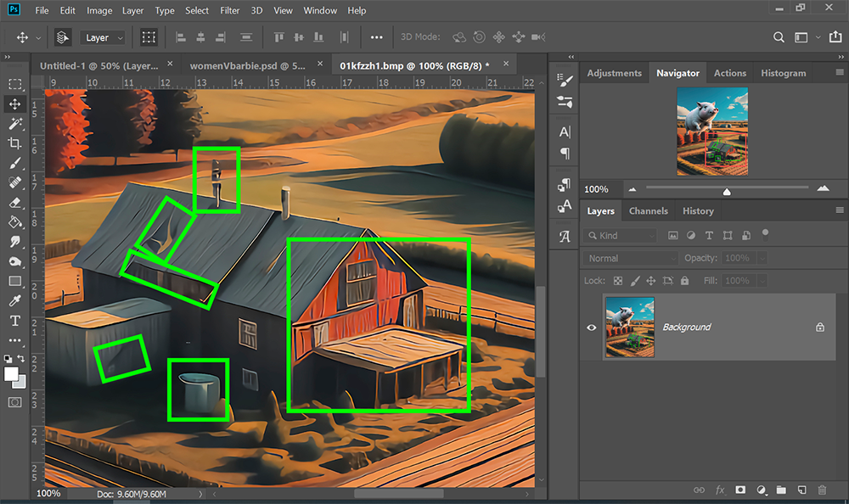Click the options bar ellipsis button
849x504 pixels.
(x=377, y=36)
